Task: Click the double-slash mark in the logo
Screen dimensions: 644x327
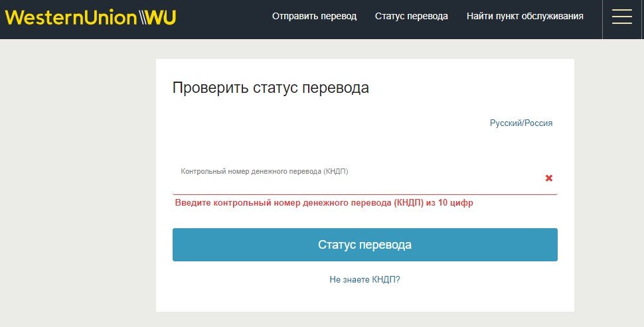Action: [144, 18]
